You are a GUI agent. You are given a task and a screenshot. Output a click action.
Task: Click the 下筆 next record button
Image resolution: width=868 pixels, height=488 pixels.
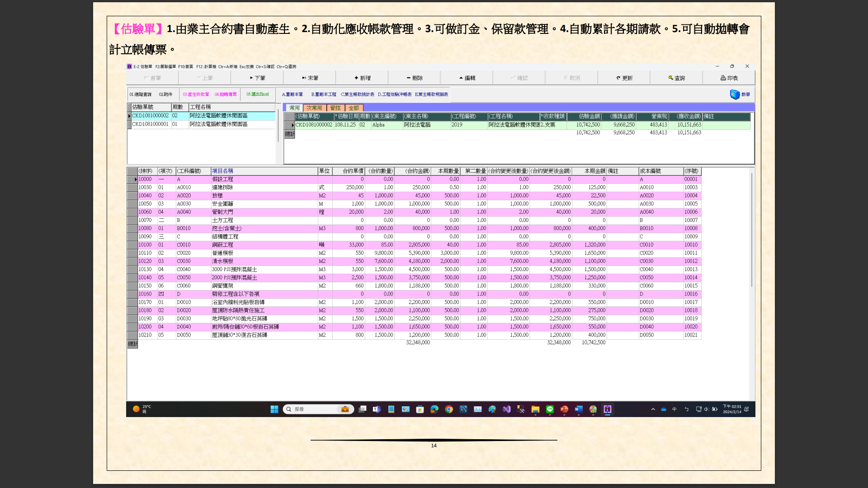click(257, 78)
